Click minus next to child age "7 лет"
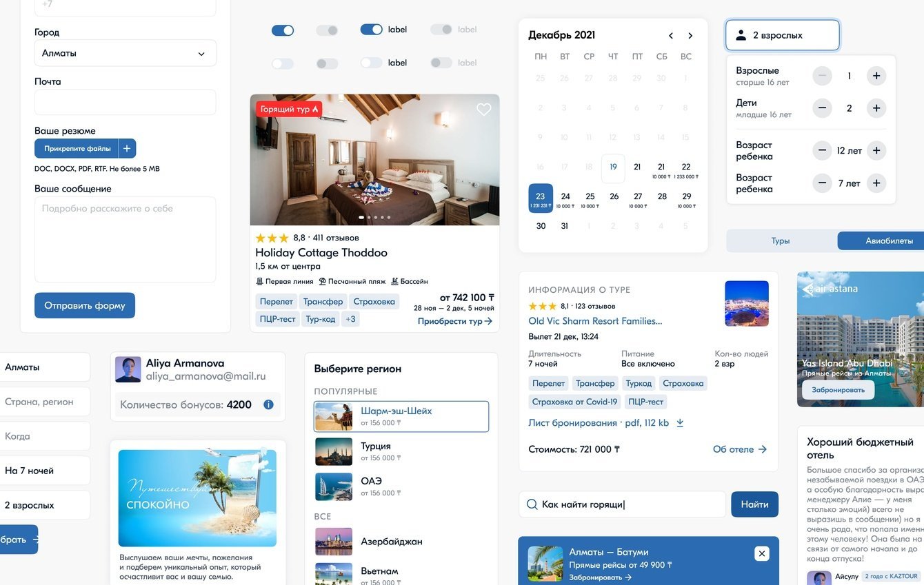This screenshot has height=585, width=924. click(x=822, y=183)
